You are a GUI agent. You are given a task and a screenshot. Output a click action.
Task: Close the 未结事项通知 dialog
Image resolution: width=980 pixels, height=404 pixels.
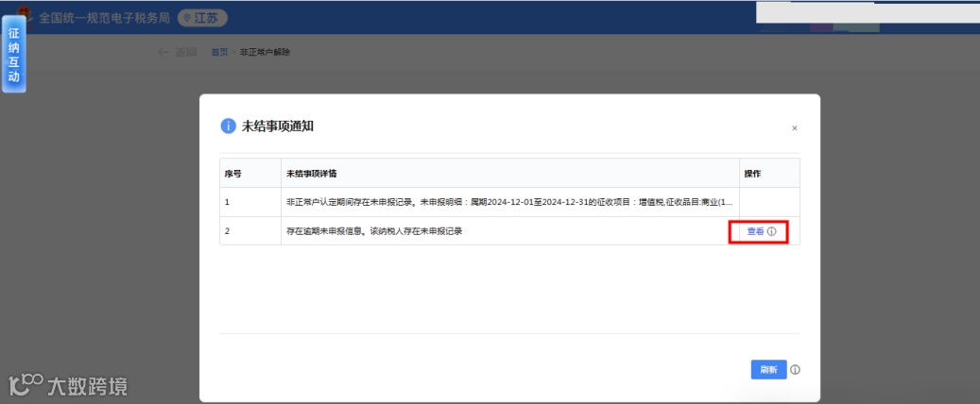(x=795, y=128)
